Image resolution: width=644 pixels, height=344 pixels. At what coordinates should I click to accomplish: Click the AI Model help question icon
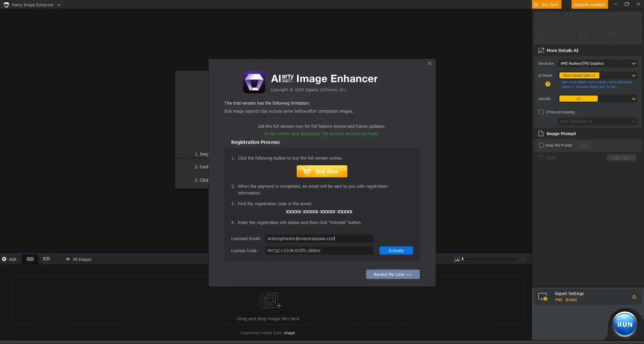(x=548, y=84)
